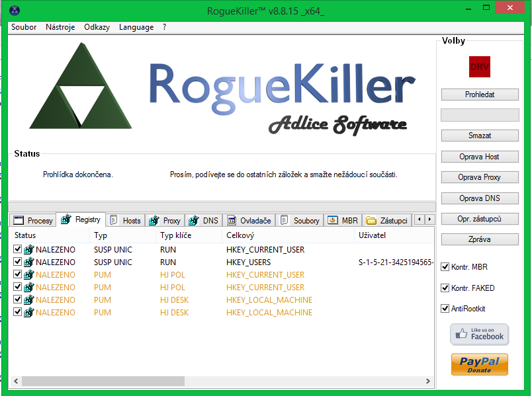This screenshot has height=396, width=532.
Task: Click the Soubory tab file icon
Action: 285,220
